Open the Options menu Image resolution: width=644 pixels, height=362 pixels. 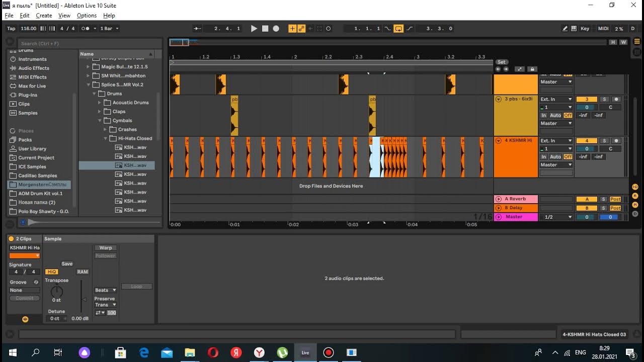(x=87, y=16)
